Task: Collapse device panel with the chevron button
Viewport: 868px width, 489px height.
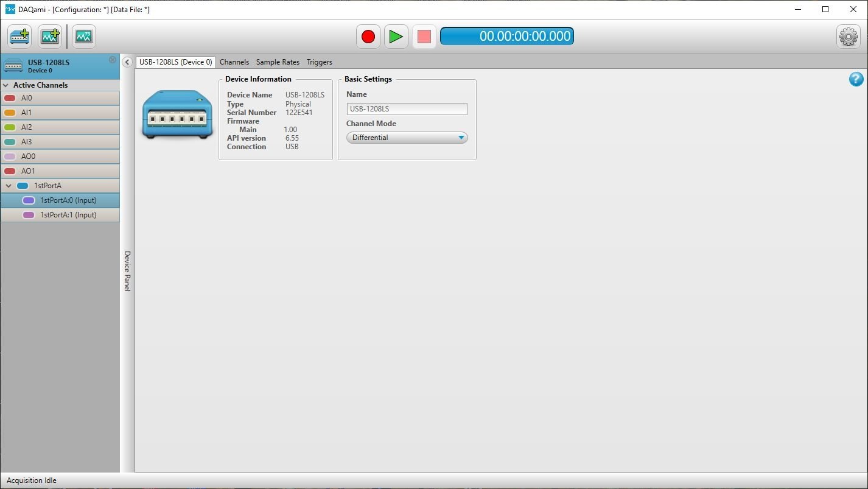Action: click(x=127, y=62)
